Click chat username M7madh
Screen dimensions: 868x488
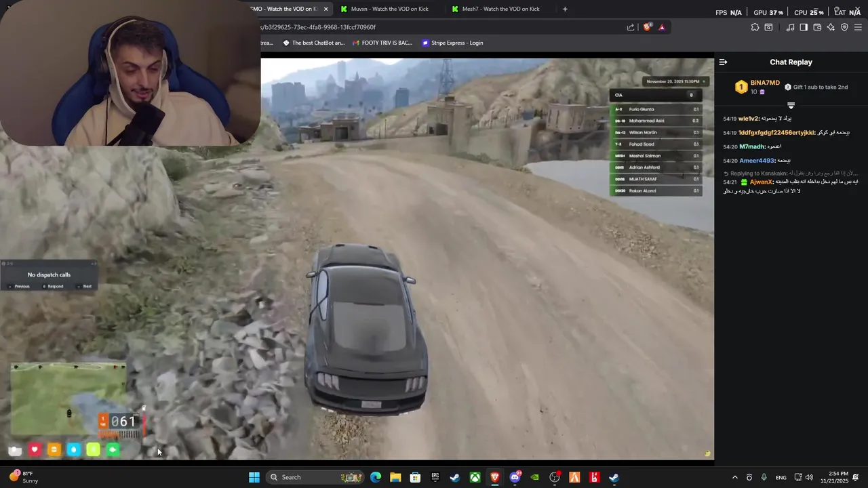(752, 146)
